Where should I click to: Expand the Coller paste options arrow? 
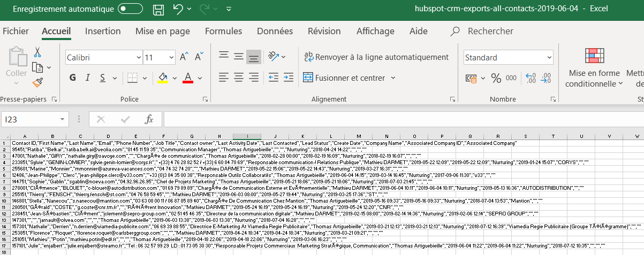click(x=17, y=83)
